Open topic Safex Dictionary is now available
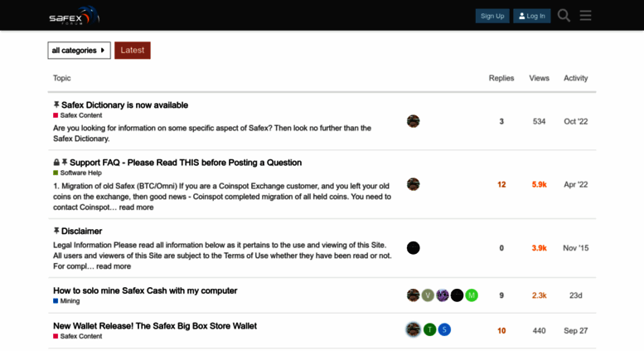Viewport: 644px width, 351px height. click(x=124, y=105)
